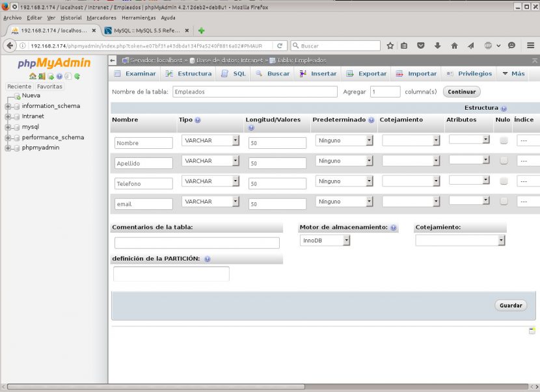This screenshot has height=392, width=540.
Task: Click the green reload navigation panel icon
Action: point(77,77)
